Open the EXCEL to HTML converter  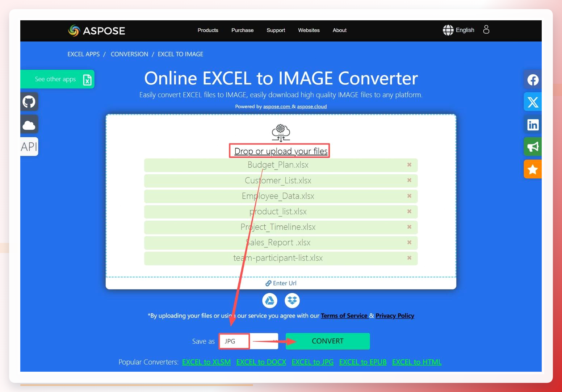tap(417, 362)
